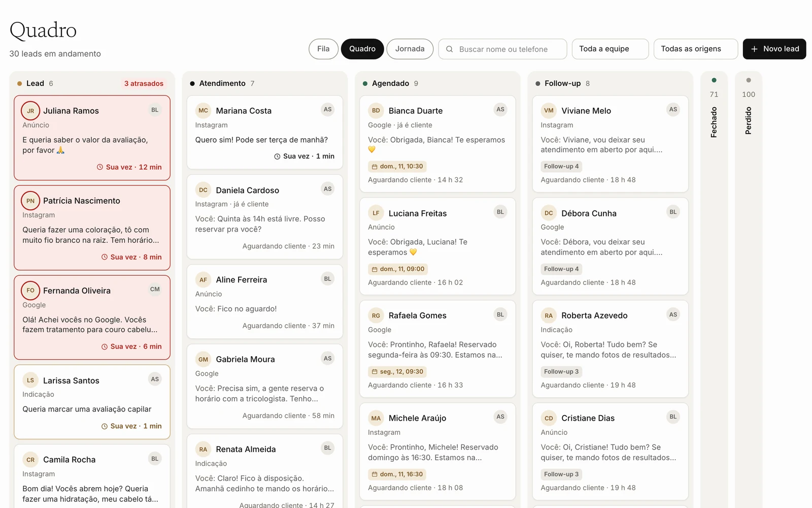Click Mariana Costa MC avatar
The image size is (812, 508).
pyautogui.click(x=203, y=111)
